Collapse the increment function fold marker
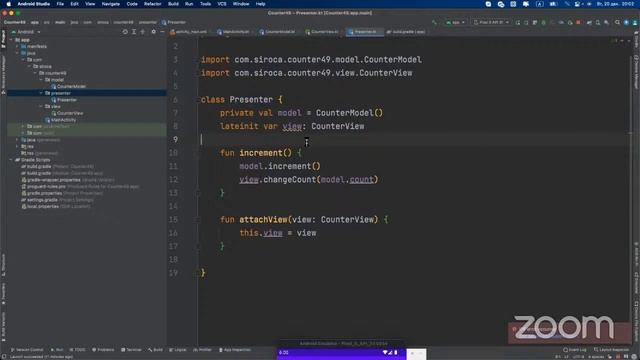 (x=198, y=153)
